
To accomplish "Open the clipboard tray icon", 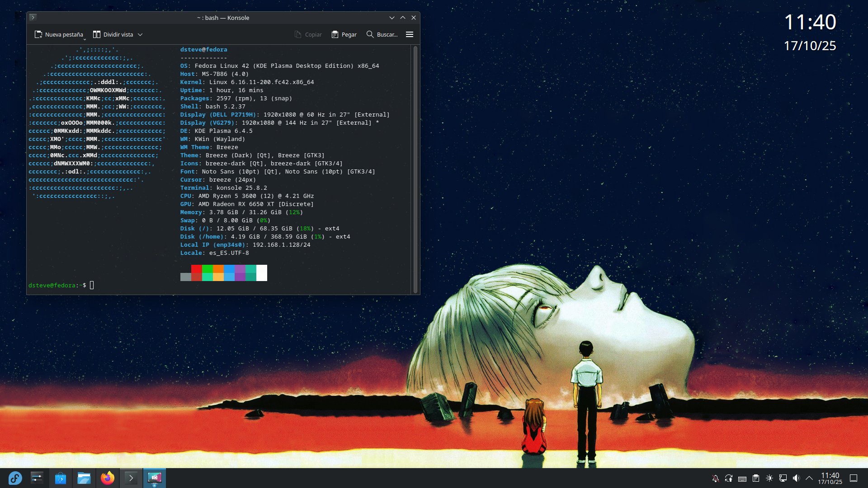I will click(756, 478).
